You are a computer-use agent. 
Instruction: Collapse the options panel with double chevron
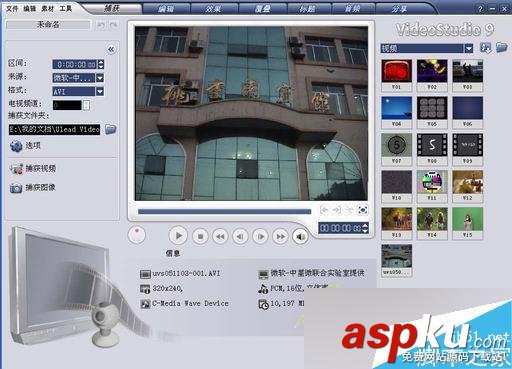click(111, 50)
